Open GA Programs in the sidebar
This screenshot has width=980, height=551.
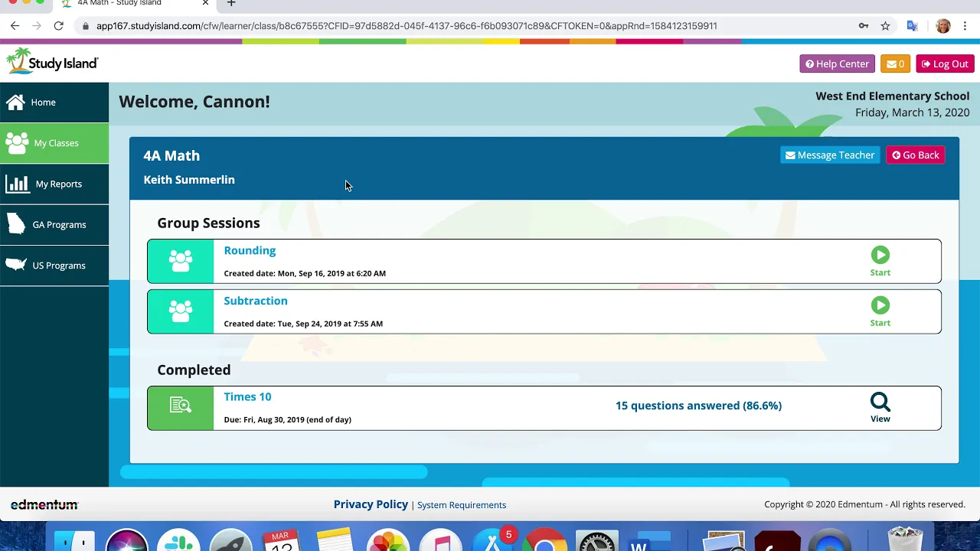tap(54, 224)
